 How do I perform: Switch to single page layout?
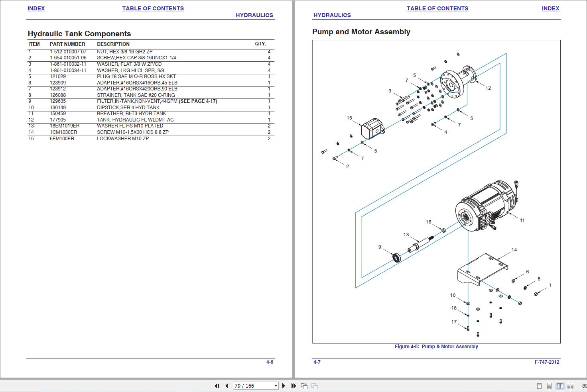539,386
